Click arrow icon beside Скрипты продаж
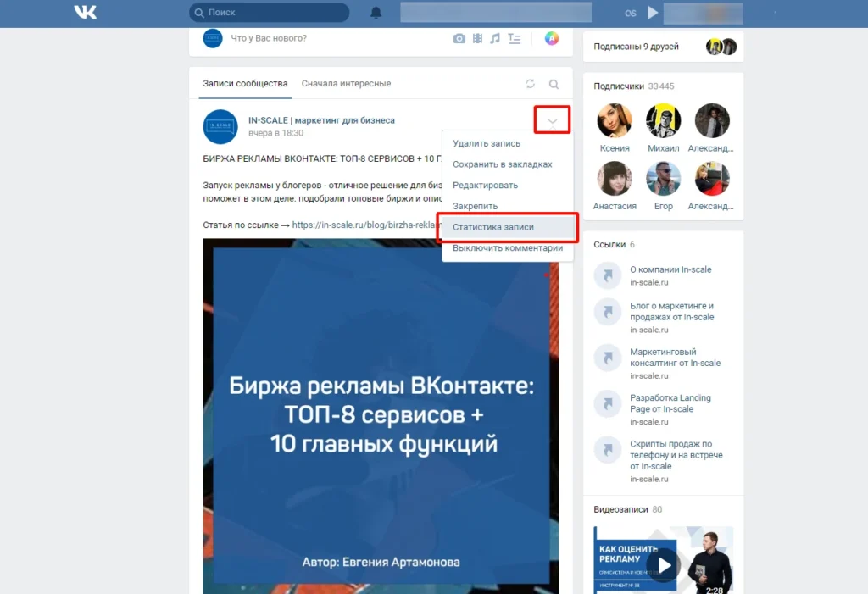868x594 pixels. (608, 449)
